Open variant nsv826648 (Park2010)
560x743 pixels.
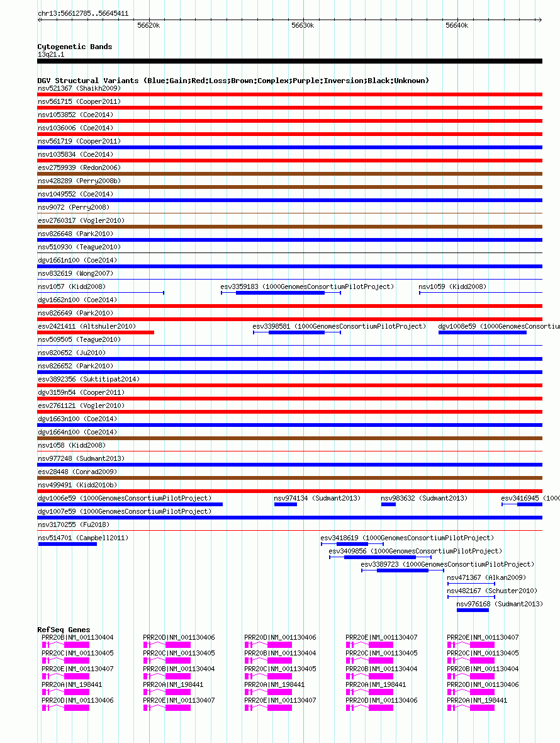(x=76, y=234)
